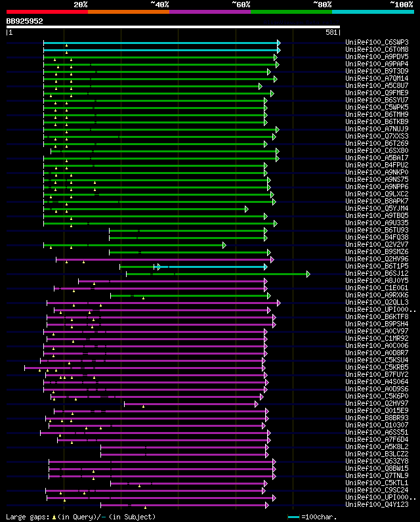This screenshot has width=420, height=522.
Task: Select the UniRef100_B4FPU2 label
Action: click(x=377, y=165)
